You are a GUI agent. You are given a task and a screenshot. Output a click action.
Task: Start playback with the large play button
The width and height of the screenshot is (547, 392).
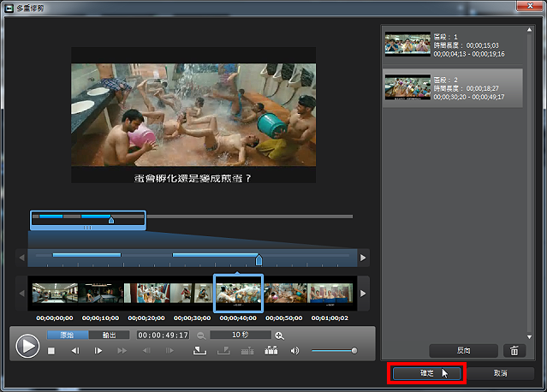tap(27, 346)
